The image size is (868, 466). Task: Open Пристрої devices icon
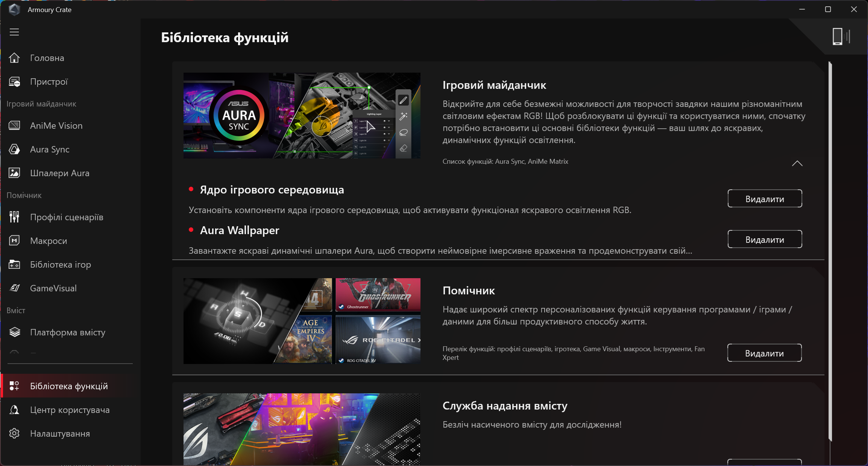pos(14,82)
